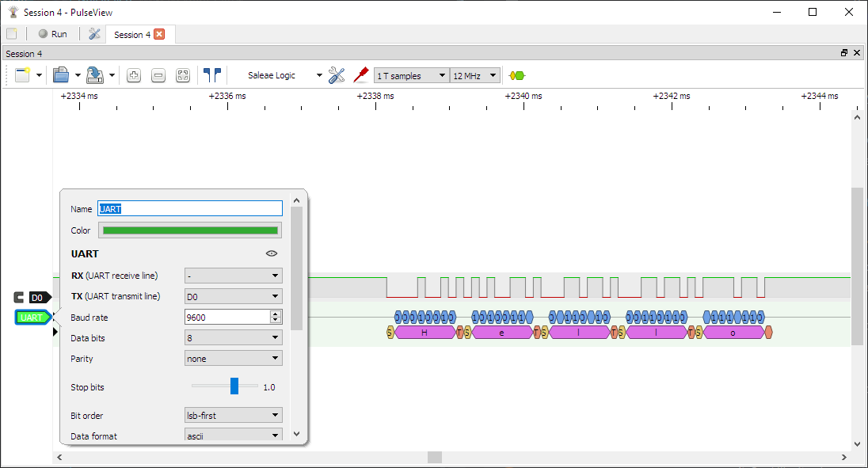
Task: Open the new session icon in toolbar
Action: [22, 75]
